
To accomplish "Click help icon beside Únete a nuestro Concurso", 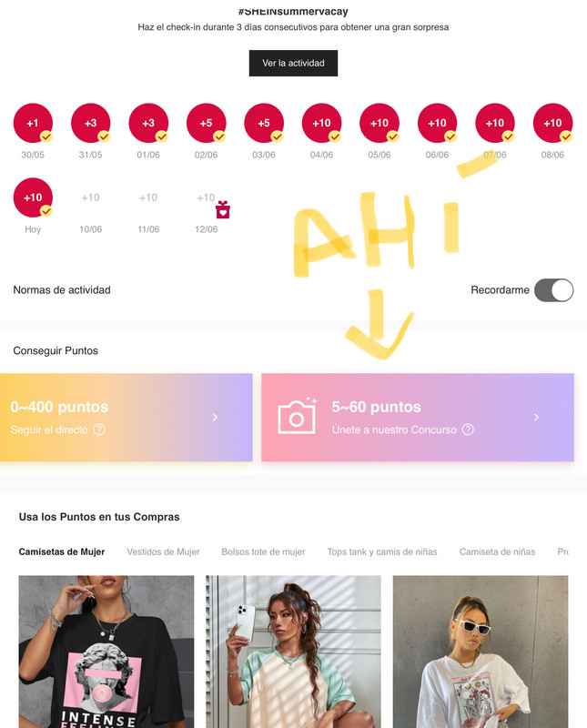I will coord(468,430).
